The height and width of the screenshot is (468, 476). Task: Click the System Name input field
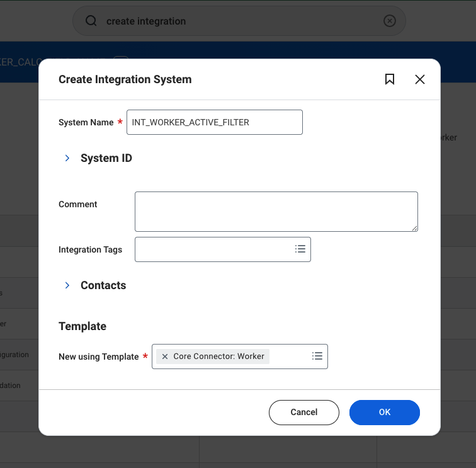tap(215, 122)
